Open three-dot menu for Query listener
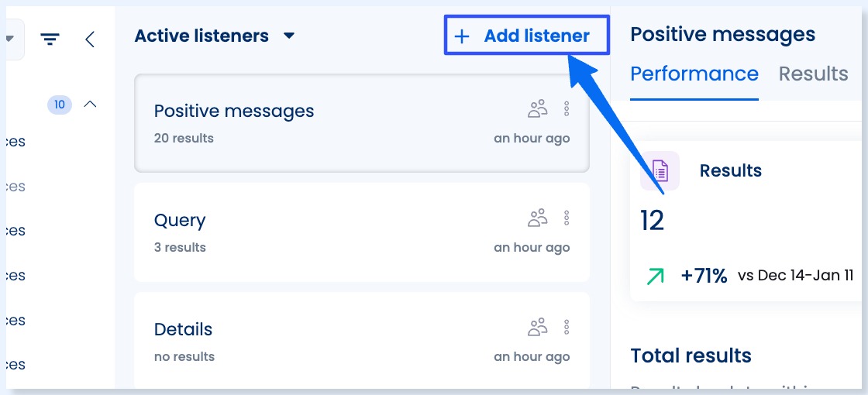Image resolution: width=868 pixels, height=395 pixels. [567, 218]
